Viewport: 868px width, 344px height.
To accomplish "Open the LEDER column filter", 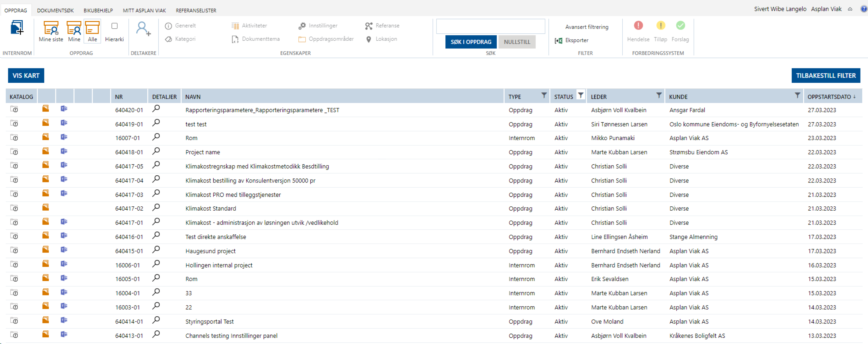I will (x=659, y=95).
